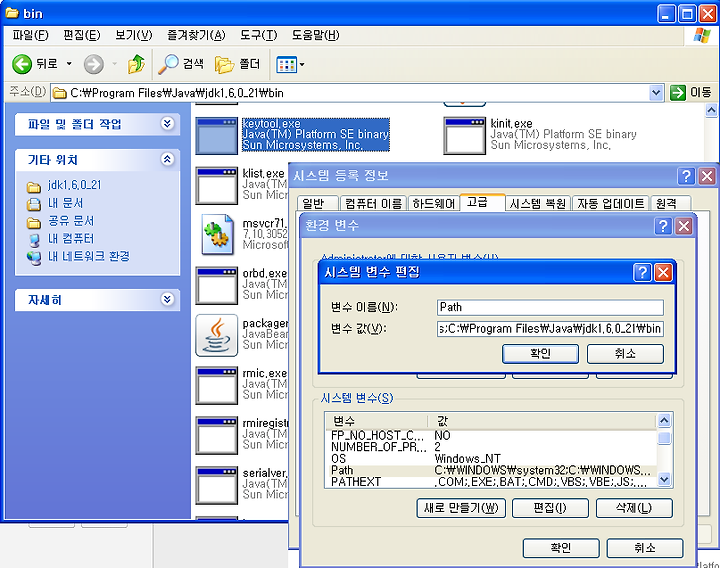Open the address bar dropdown arrow
The width and height of the screenshot is (720, 568).
[x=657, y=93]
